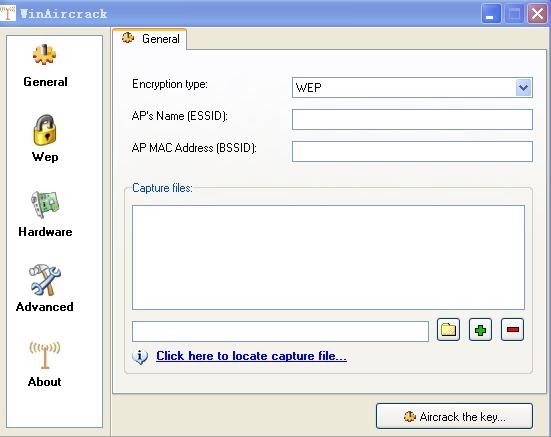Close the WinAircrack window

click(537, 14)
